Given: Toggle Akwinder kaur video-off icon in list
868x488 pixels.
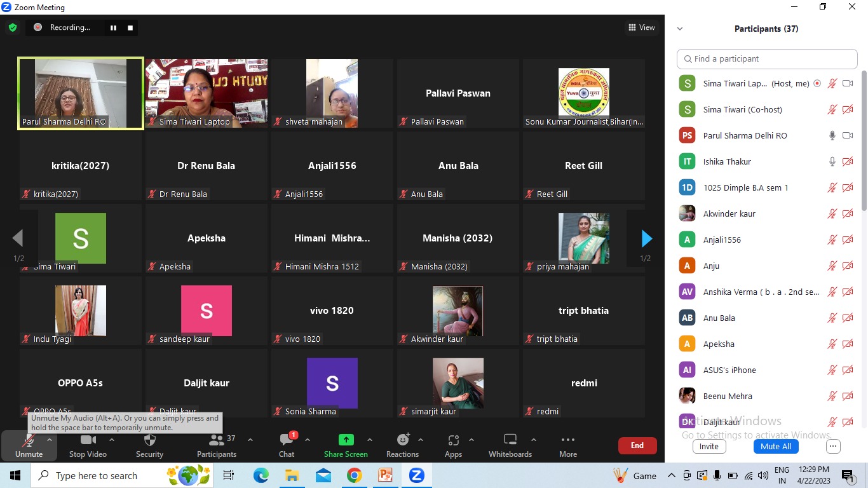Looking at the screenshot, I should click(x=848, y=213).
